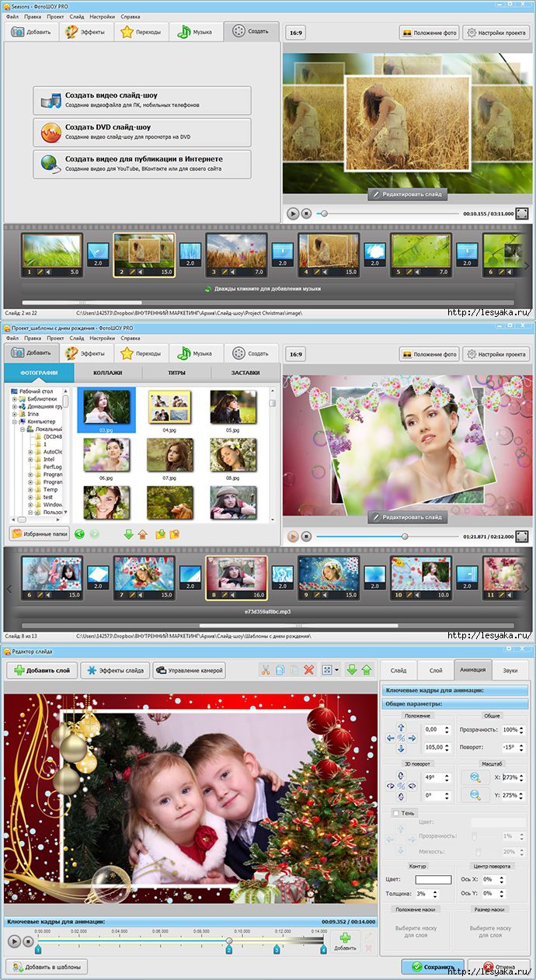The image size is (536, 980).
Task: Open fullscreen preview in birthday project window
Action: (522, 536)
